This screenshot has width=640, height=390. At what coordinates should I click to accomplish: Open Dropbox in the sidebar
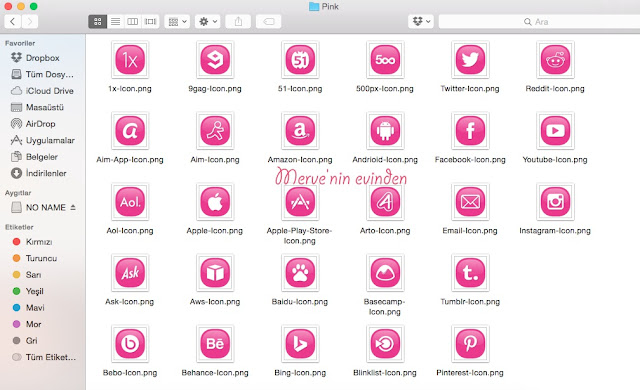coord(43,58)
